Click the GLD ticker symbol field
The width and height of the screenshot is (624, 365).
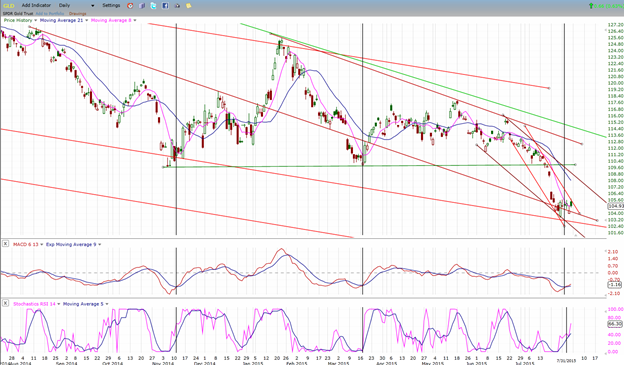[x=9, y=6]
